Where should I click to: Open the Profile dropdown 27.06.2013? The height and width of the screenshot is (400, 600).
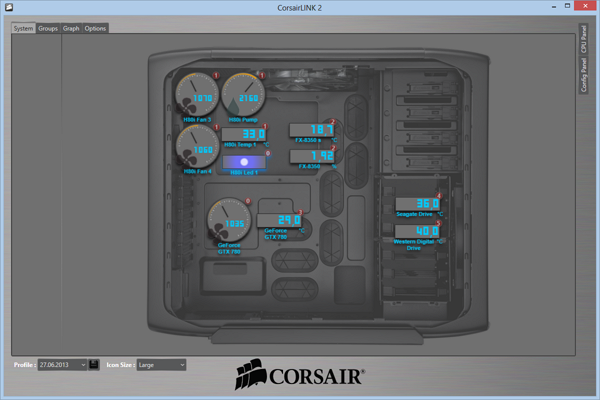click(62, 365)
